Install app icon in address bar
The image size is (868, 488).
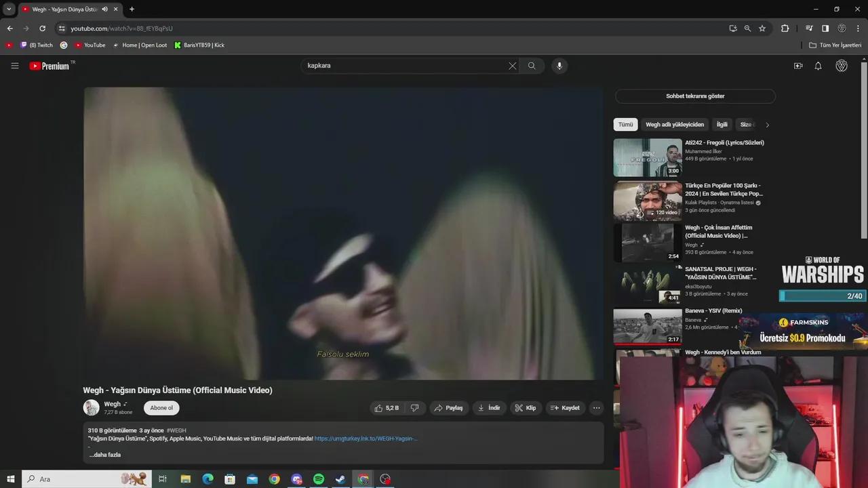coord(733,28)
